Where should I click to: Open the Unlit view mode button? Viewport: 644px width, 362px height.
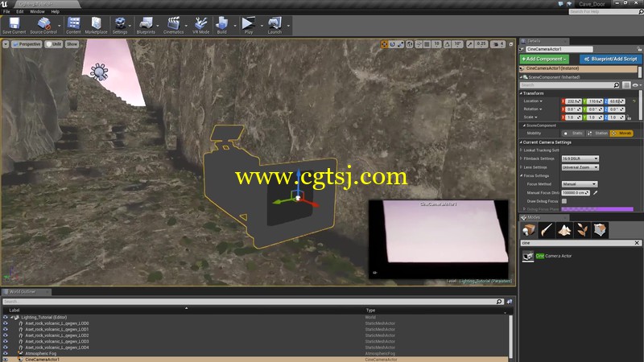pyautogui.click(x=54, y=44)
